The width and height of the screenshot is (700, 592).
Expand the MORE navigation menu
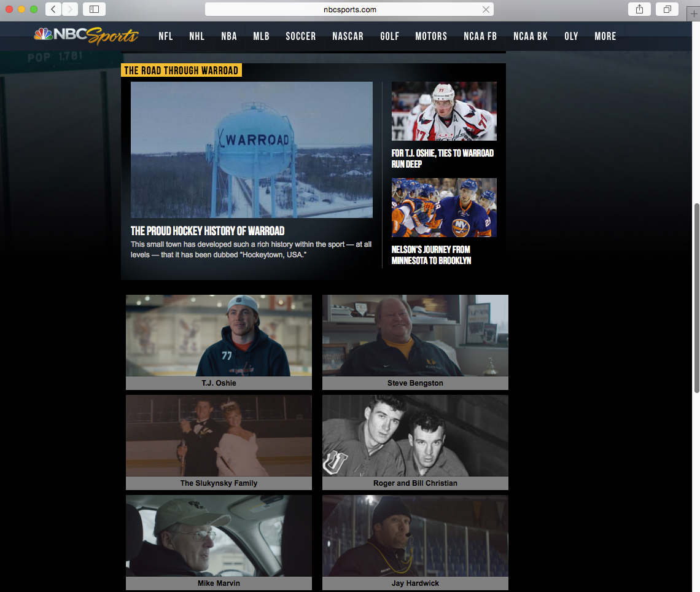coord(605,36)
